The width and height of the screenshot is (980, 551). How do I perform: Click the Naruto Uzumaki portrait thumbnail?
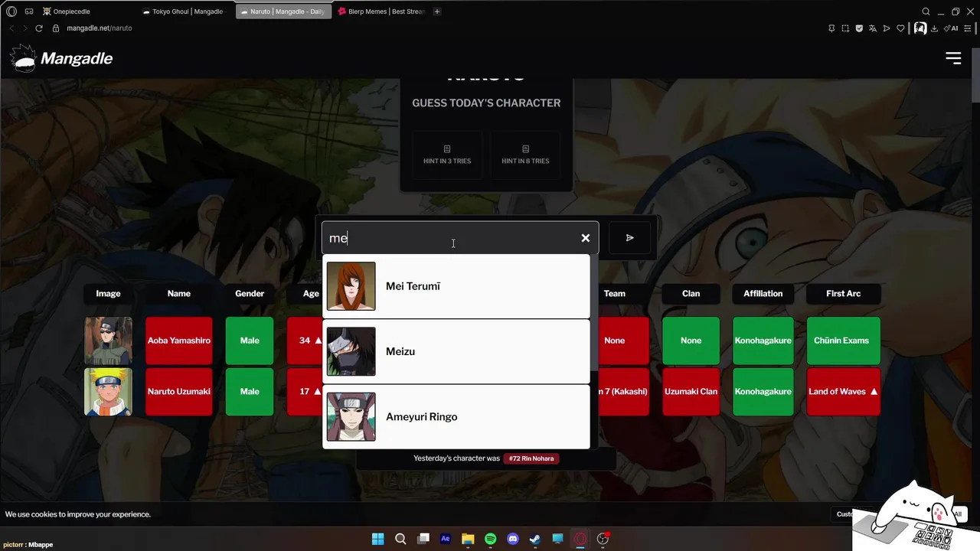point(108,392)
